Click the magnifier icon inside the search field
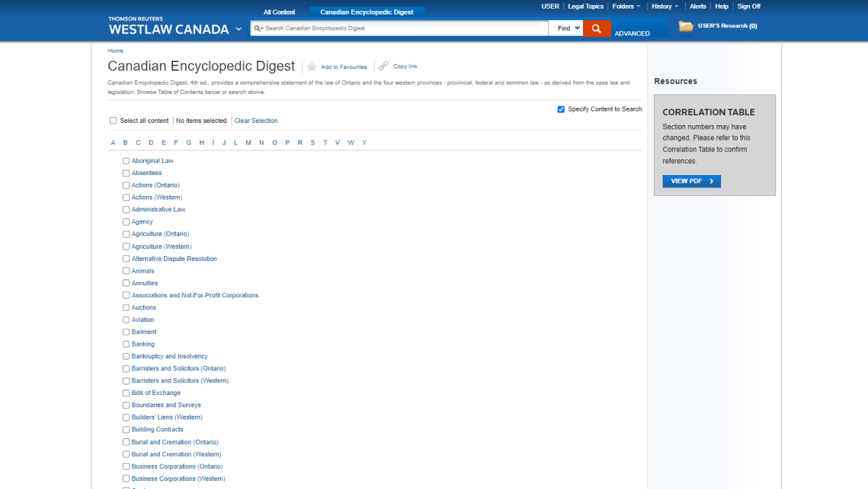Screen dimensions: 868x489 258,28
